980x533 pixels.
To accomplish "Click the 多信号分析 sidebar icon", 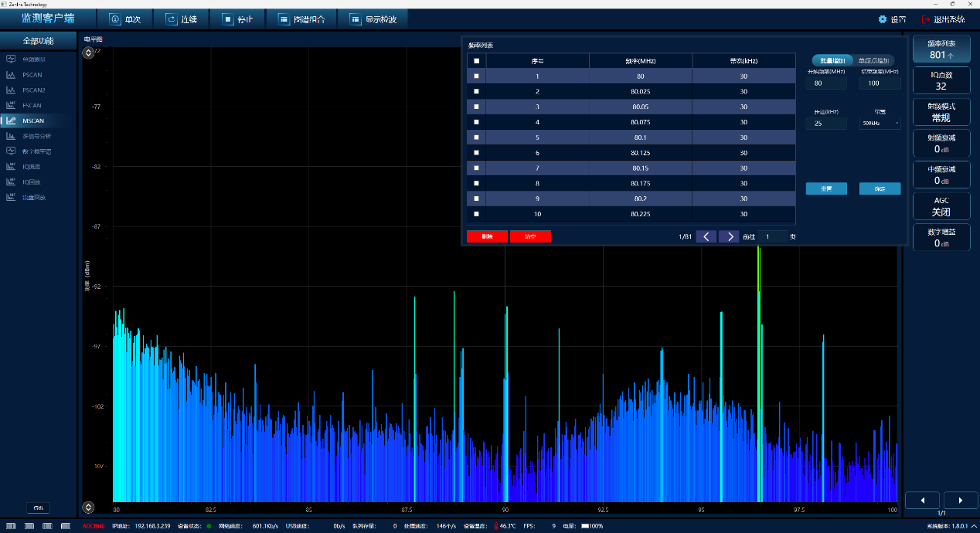I will tap(11, 136).
